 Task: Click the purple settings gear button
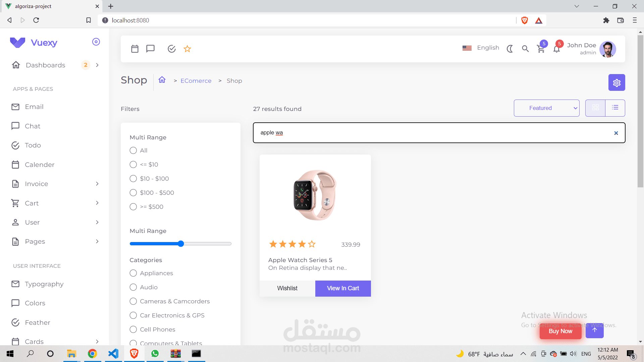[x=616, y=82]
